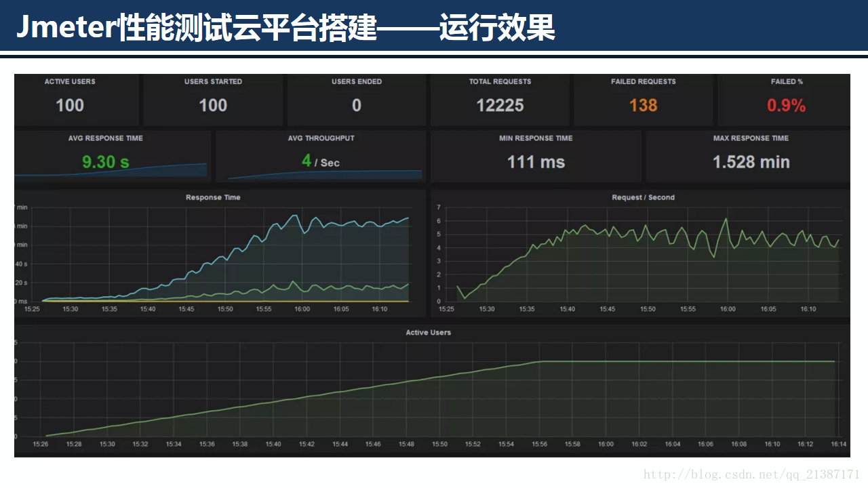
Task: Click 15:45 on the Request / Second axis
Action: tap(608, 309)
